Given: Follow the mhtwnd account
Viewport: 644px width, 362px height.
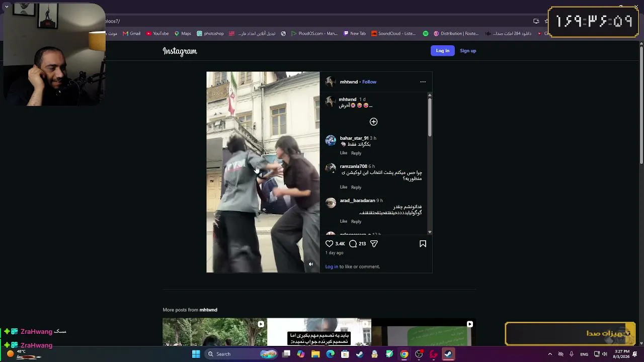Looking at the screenshot, I should pos(369,82).
